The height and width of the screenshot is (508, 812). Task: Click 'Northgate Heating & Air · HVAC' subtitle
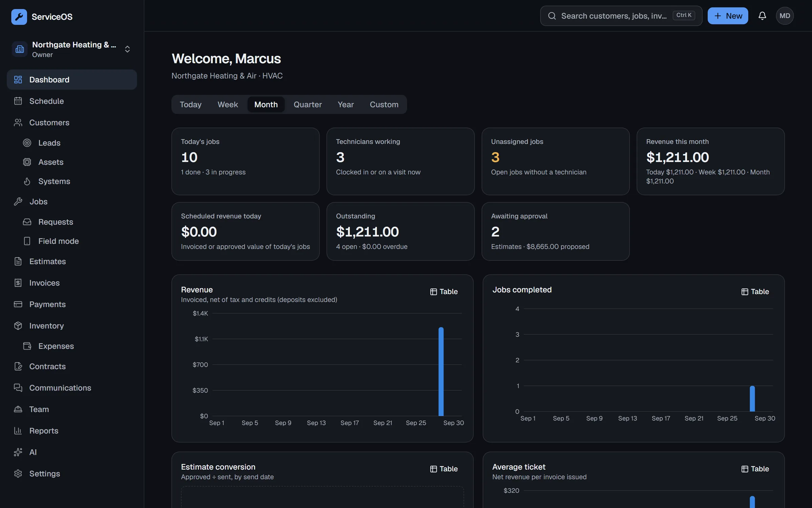[x=227, y=76]
